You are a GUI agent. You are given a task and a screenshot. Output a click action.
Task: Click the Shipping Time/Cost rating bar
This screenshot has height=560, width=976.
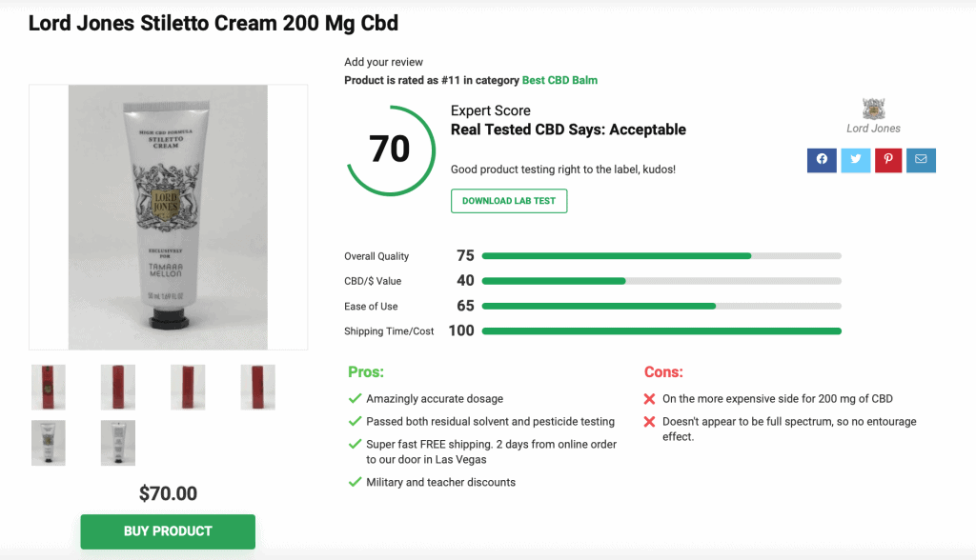pyautogui.click(x=661, y=330)
